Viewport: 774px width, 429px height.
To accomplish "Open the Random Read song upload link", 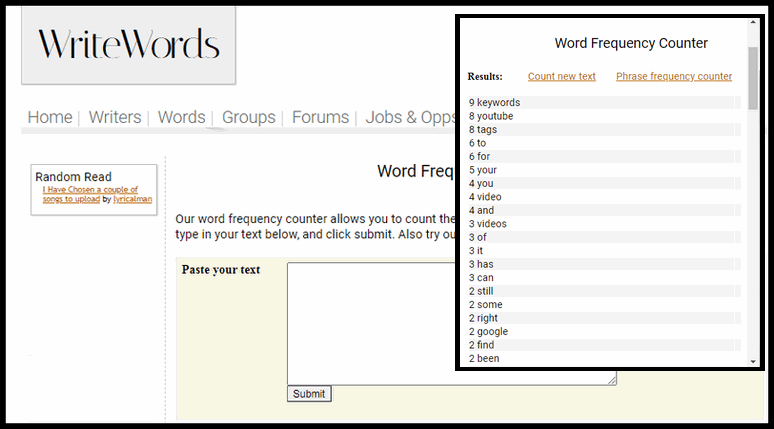I will pos(90,194).
